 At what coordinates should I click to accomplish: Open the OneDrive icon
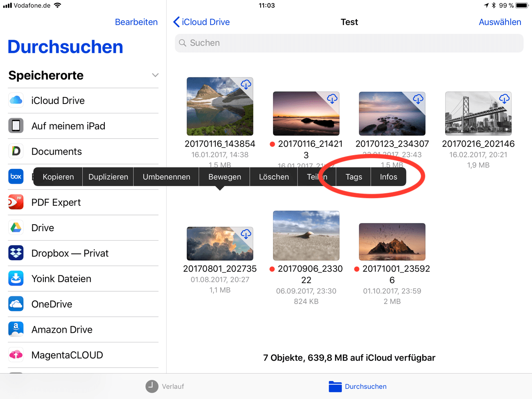pyautogui.click(x=16, y=304)
